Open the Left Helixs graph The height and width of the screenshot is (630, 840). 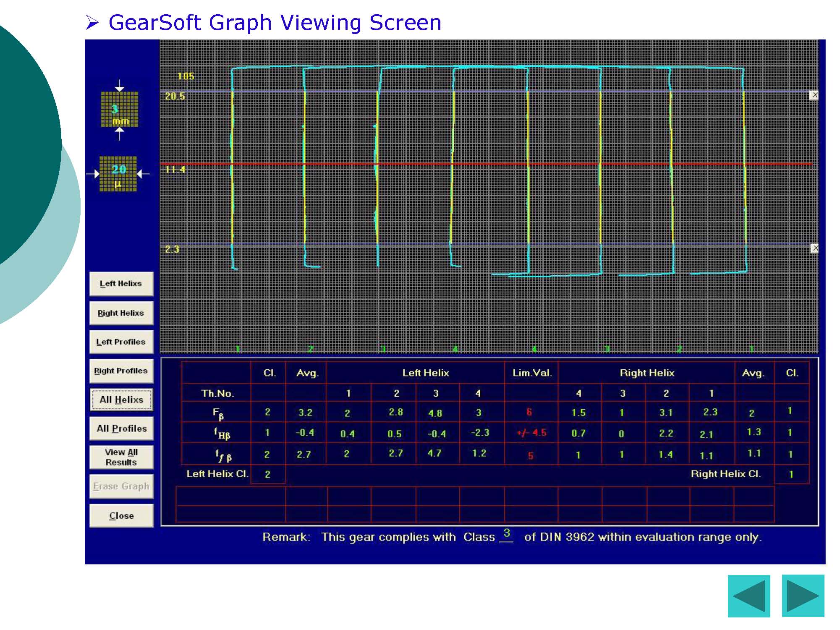[x=121, y=284]
